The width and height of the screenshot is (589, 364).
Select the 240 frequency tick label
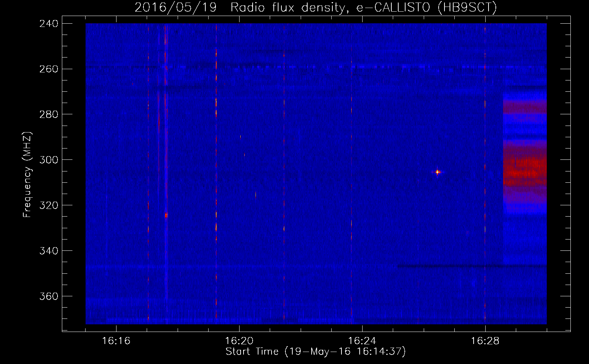tap(48, 24)
